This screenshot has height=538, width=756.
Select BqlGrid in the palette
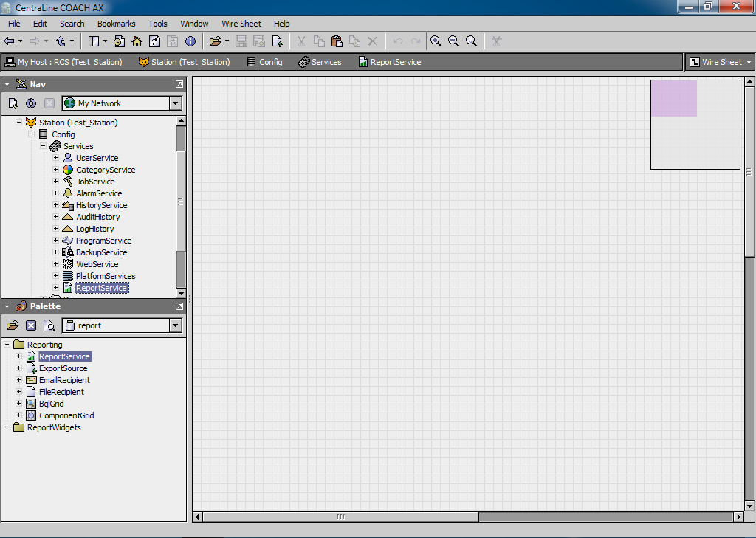[x=52, y=404]
